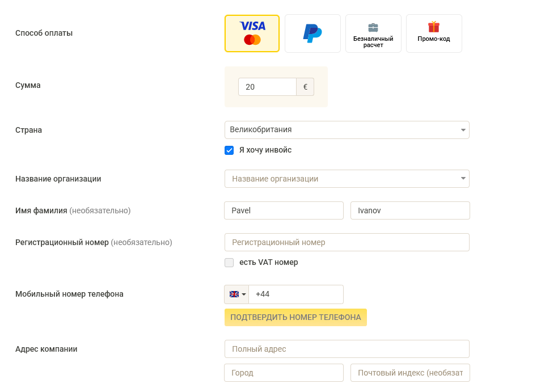Focus the Почтовый индекс field
Image resolution: width=545 pixels, height=392 pixels.
[410, 373]
